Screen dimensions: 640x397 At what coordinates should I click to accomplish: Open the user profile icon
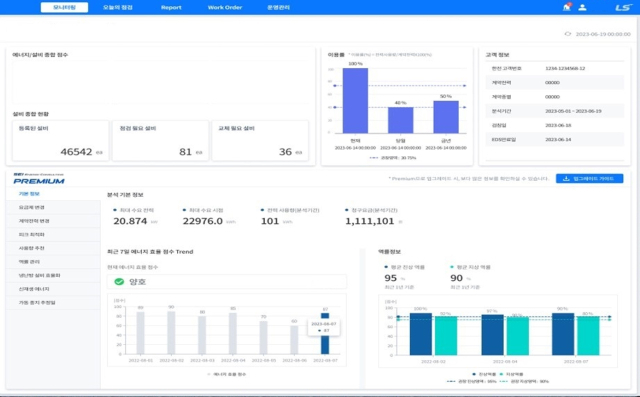click(x=582, y=7)
